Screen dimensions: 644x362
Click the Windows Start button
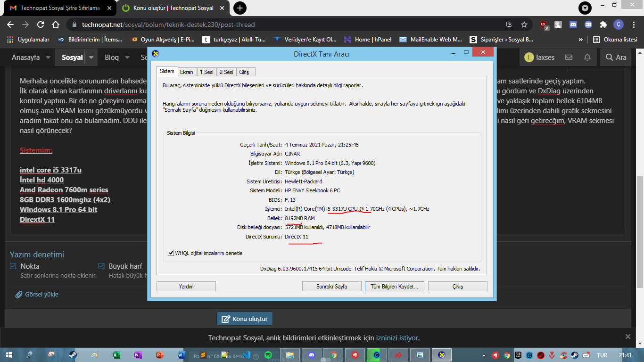[9, 355]
